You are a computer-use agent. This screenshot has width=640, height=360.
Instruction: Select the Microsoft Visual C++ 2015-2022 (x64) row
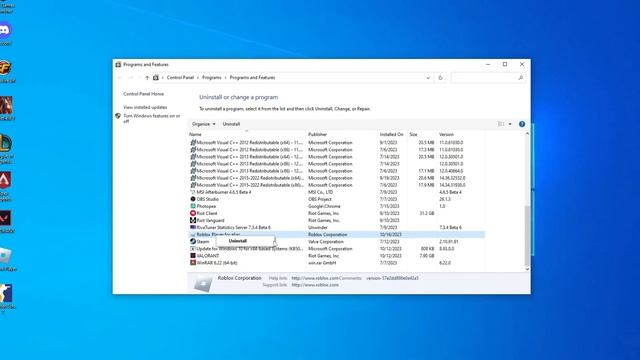(337, 178)
